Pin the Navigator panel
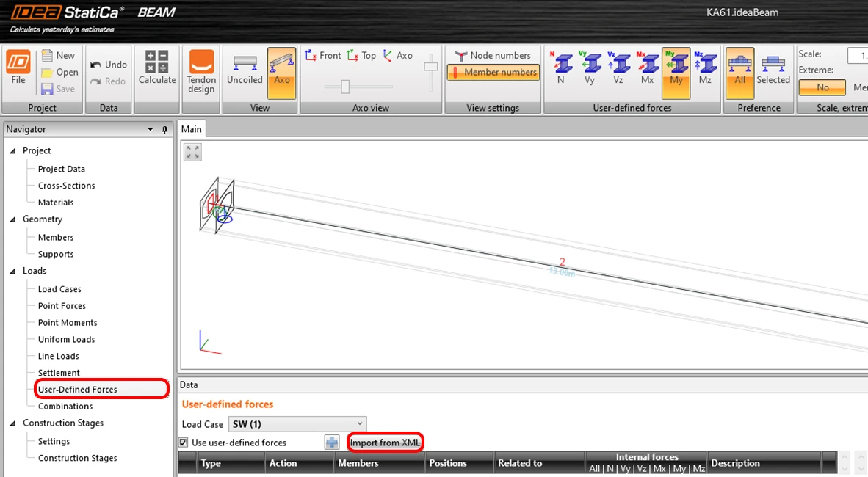Viewport: 868px width, 477px height. (164, 129)
